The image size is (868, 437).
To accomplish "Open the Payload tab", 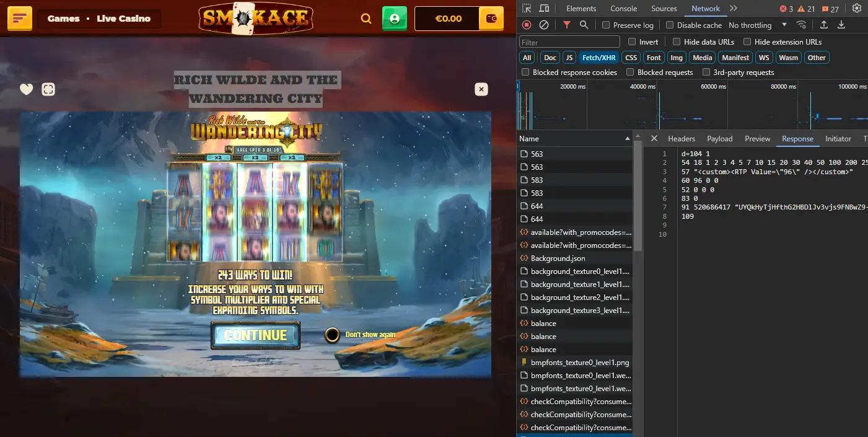I will [720, 139].
